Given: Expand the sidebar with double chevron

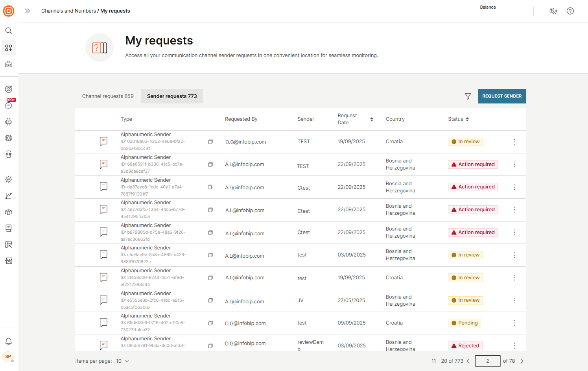Looking at the screenshot, I should [x=28, y=11].
